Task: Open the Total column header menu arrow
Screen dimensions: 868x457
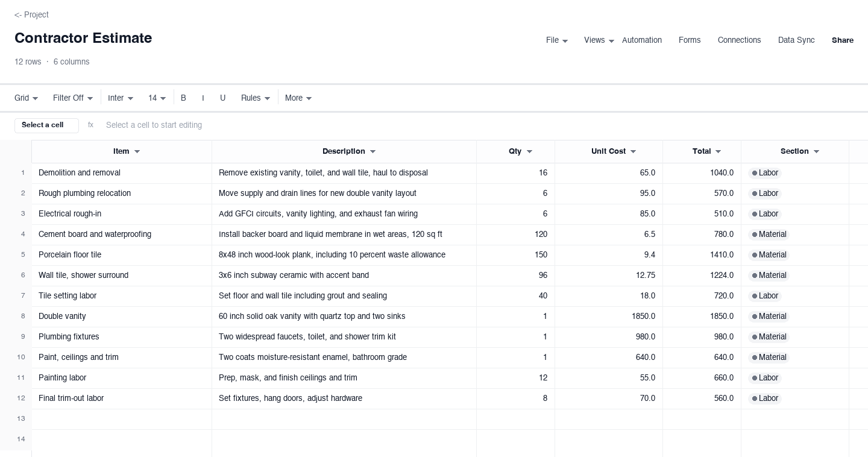Action: click(718, 152)
